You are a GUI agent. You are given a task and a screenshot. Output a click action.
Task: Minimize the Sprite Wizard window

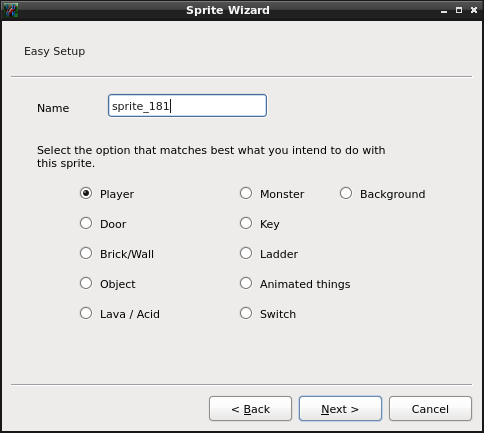tap(444, 11)
